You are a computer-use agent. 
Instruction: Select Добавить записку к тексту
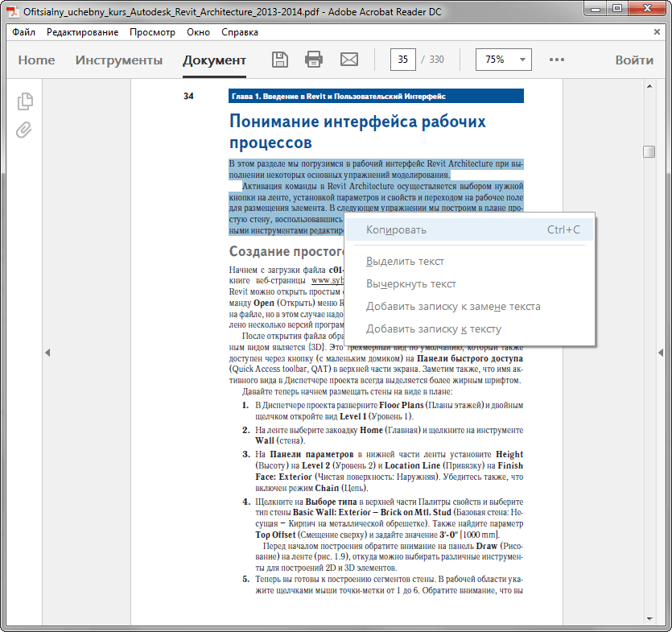pyautogui.click(x=469, y=328)
